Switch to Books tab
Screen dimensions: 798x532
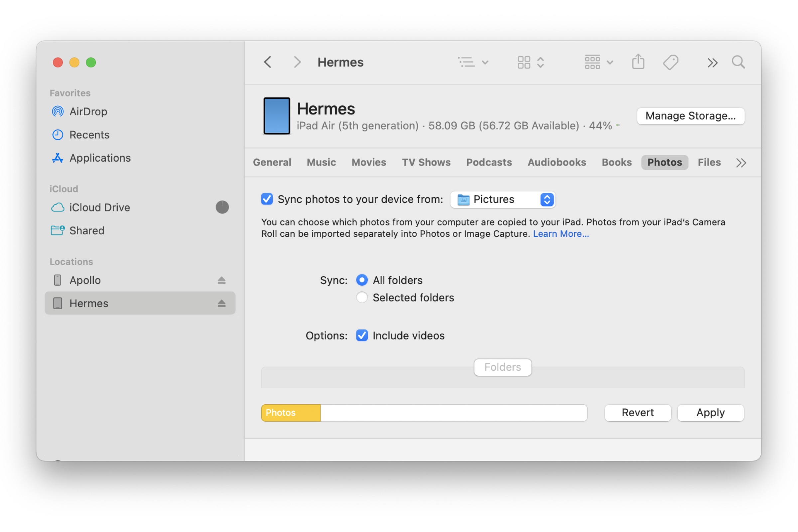click(616, 162)
